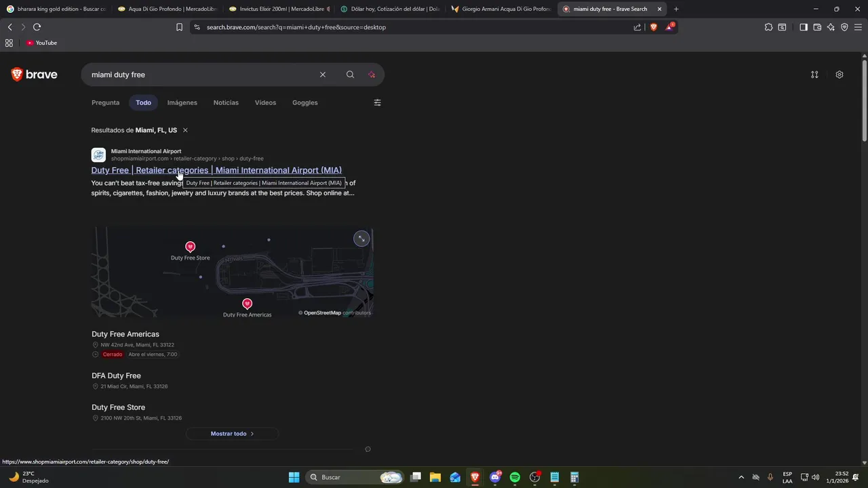This screenshot has width=868, height=488.
Task: Go back with the browser back arrow
Action: coord(9,27)
